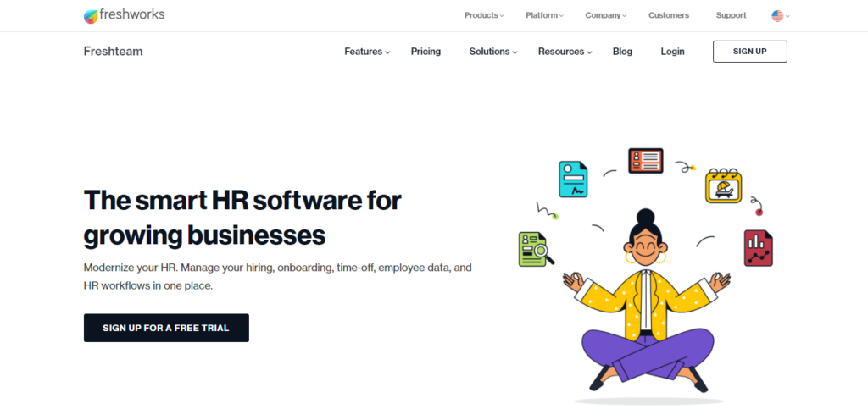Viewport: 868px width, 420px height.
Task: Click the headline "The smart HR software for"
Action: pos(242,200)
